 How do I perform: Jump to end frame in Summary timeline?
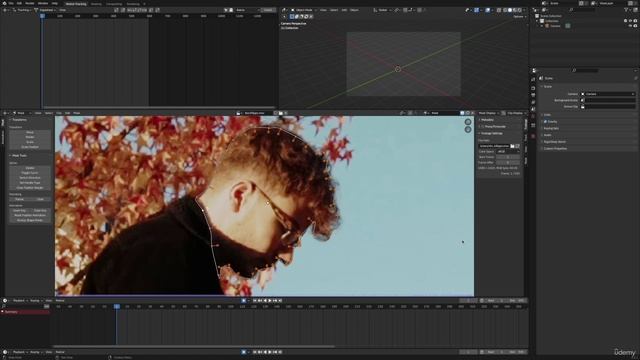pos(280,300)
